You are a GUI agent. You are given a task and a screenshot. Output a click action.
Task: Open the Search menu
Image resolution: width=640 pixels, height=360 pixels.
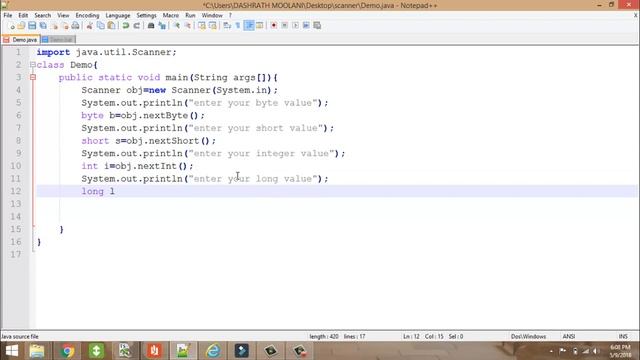42,15
